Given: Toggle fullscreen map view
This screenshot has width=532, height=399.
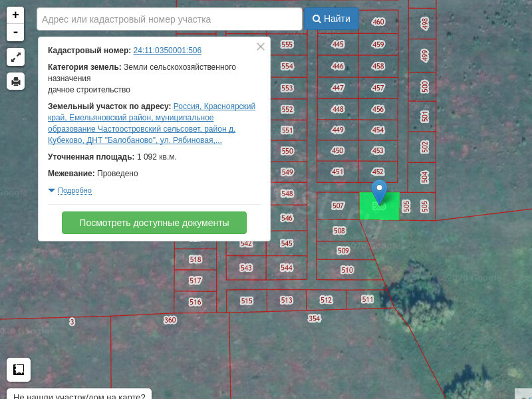Looking at the screenshot, I should point(15,57).
